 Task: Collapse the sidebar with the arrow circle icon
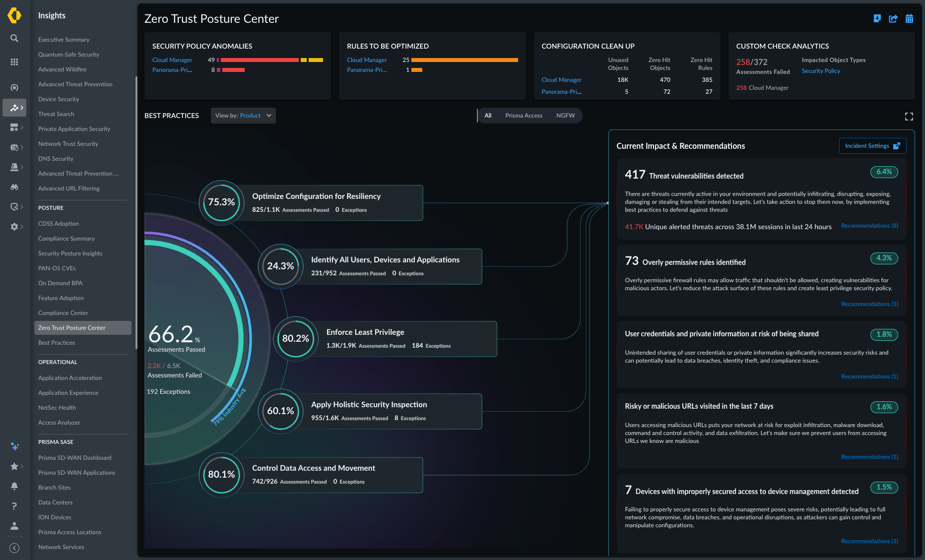(14, 548)
